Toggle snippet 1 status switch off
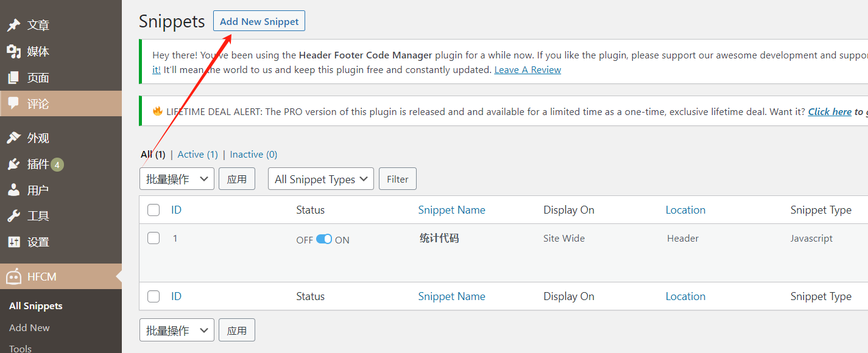Image resolution: width=868 pixels, height=353 pixels. [324, 239]
